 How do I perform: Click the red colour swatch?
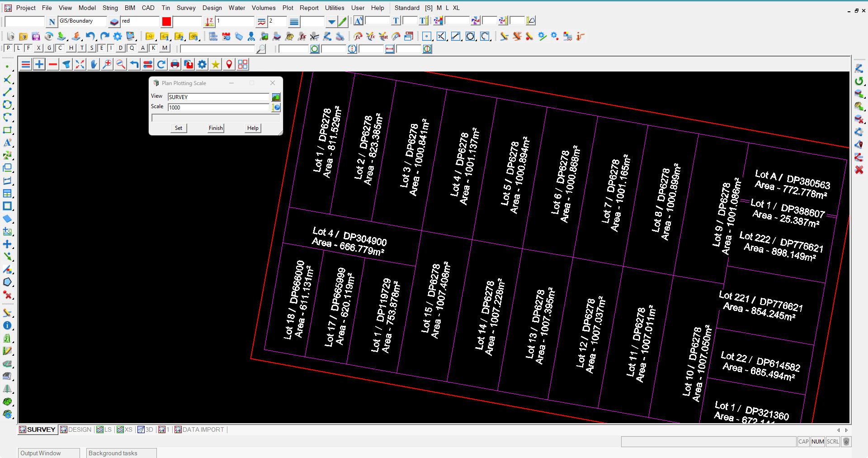[x=167, y=21]
